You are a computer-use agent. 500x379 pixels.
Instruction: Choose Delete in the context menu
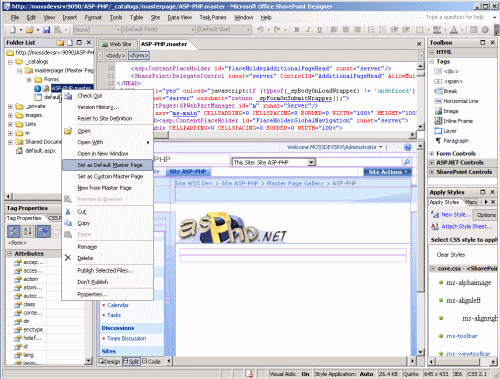coord(107,258)
